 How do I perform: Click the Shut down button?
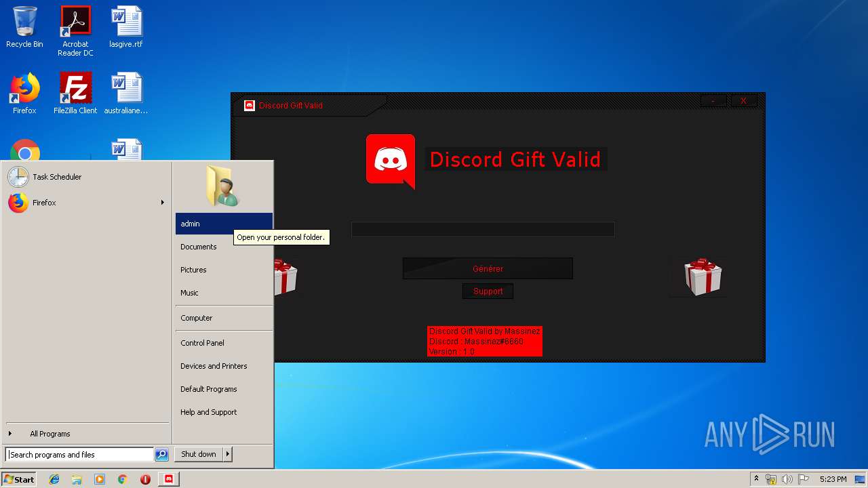199,454
